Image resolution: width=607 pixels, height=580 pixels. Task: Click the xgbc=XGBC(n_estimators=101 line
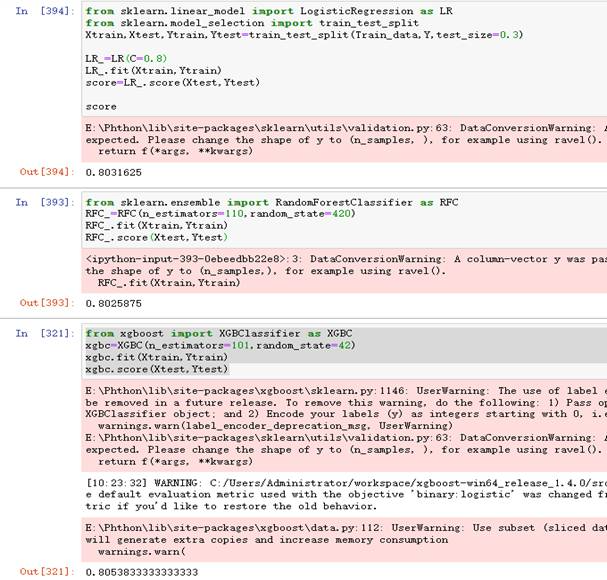pyautogui.click(x=220, y=345)
